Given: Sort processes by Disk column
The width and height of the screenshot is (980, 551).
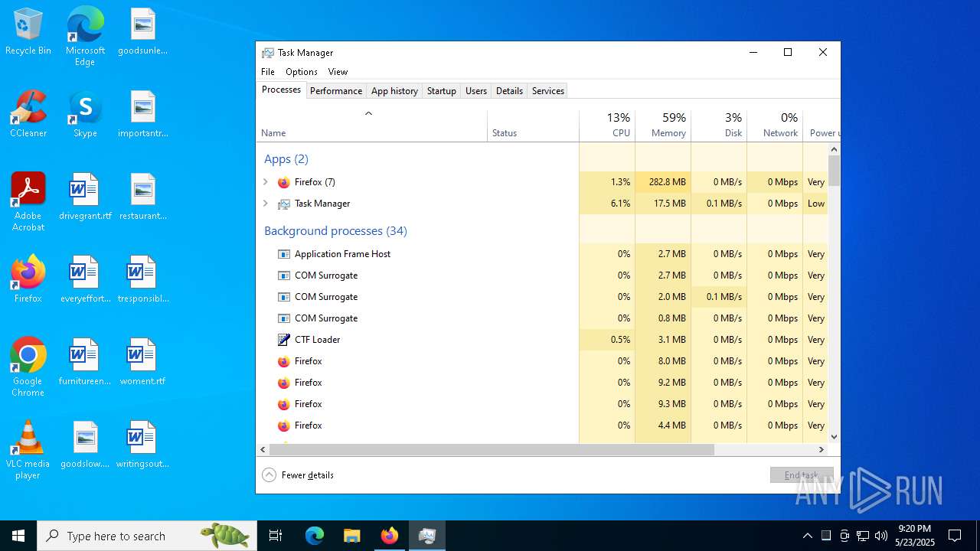Looking at the screenshot, I should pyautogui.click(x=719, y=126).
